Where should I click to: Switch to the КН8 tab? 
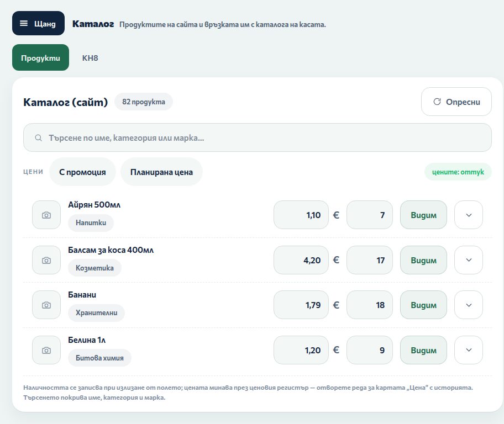pos(90,58)
